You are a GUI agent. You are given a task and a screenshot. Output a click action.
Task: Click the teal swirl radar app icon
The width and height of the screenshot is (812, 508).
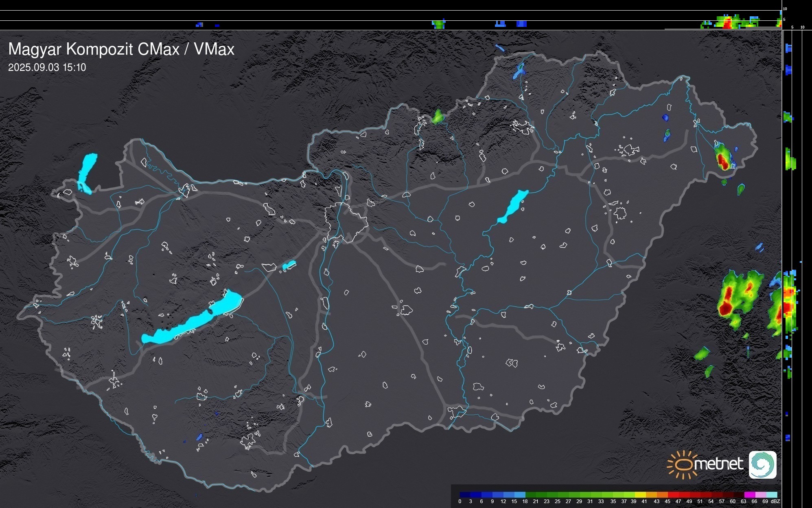point(762,464)
